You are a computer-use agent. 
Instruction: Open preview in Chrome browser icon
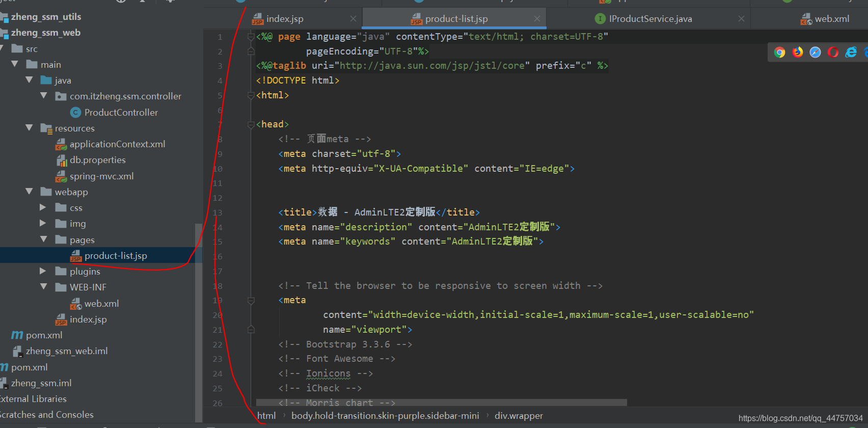point(779,52)
